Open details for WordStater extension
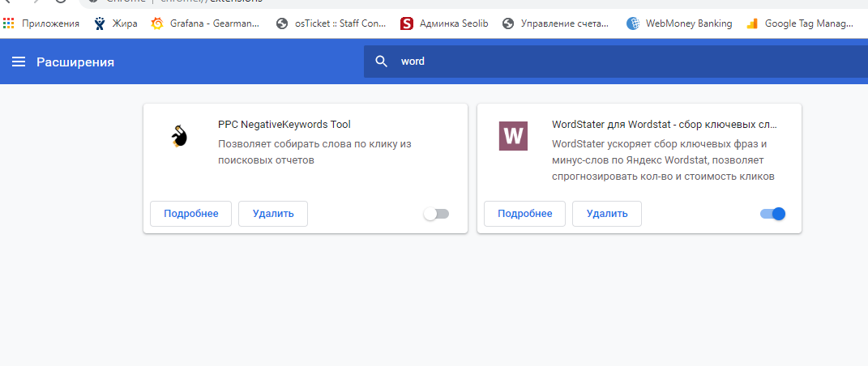868x366 pixels. click(x=525, y=214)
